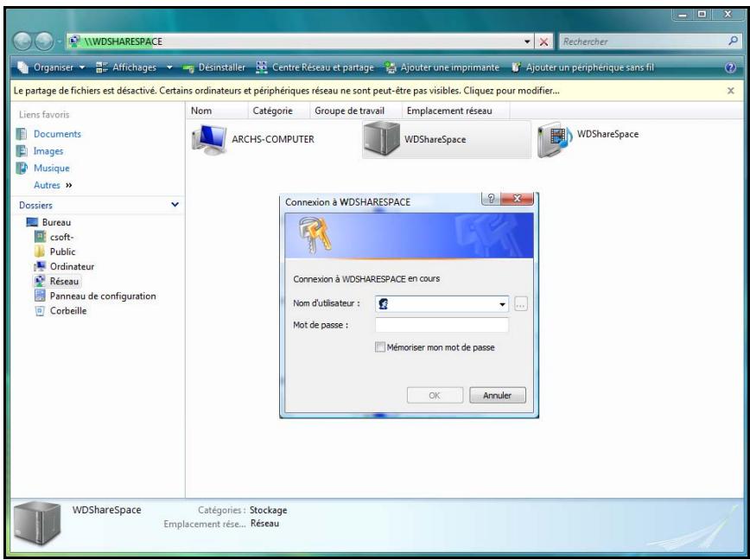Click the search magnifier icon

(x=733, y=41)
